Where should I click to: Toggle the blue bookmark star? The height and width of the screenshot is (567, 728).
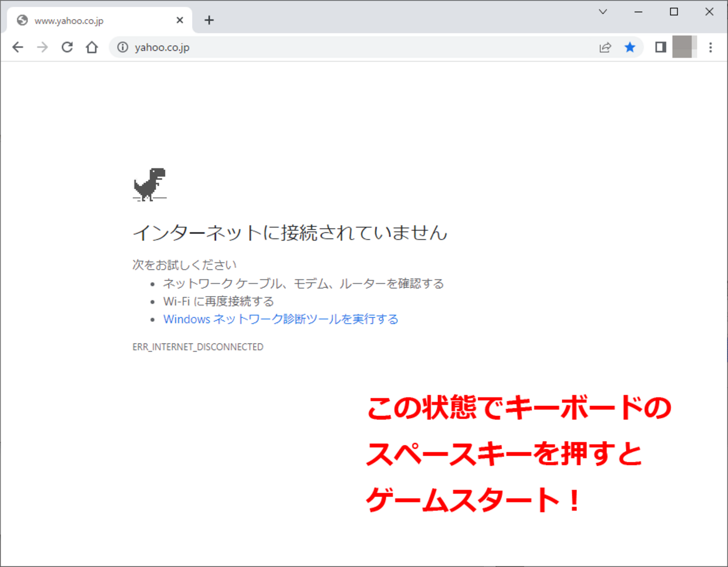tap(630, 48)
